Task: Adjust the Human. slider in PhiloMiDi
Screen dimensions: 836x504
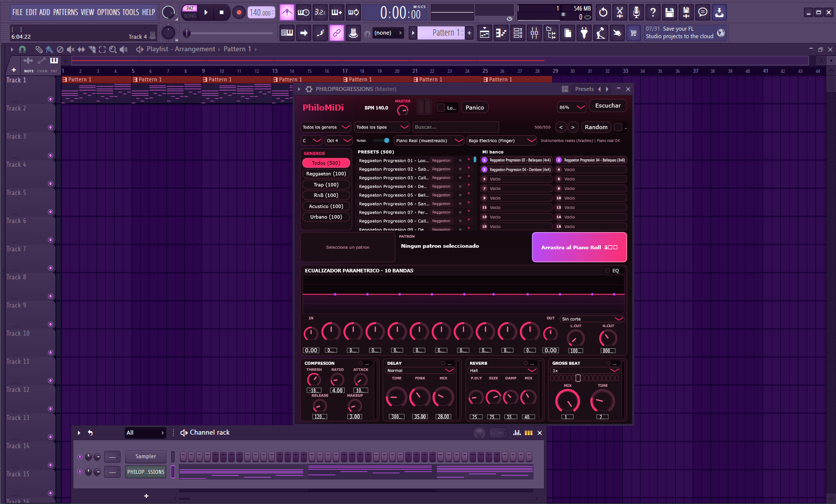Action: 381,141
